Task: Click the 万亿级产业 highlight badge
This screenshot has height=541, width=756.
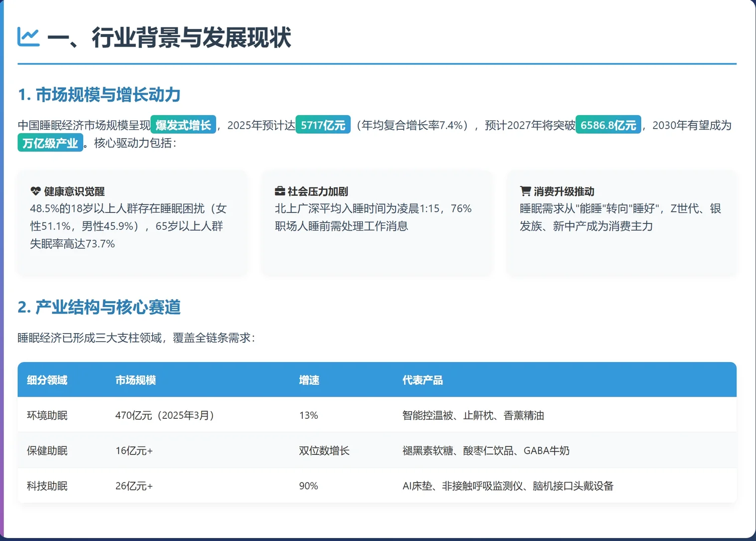Action: pos(50,143)
